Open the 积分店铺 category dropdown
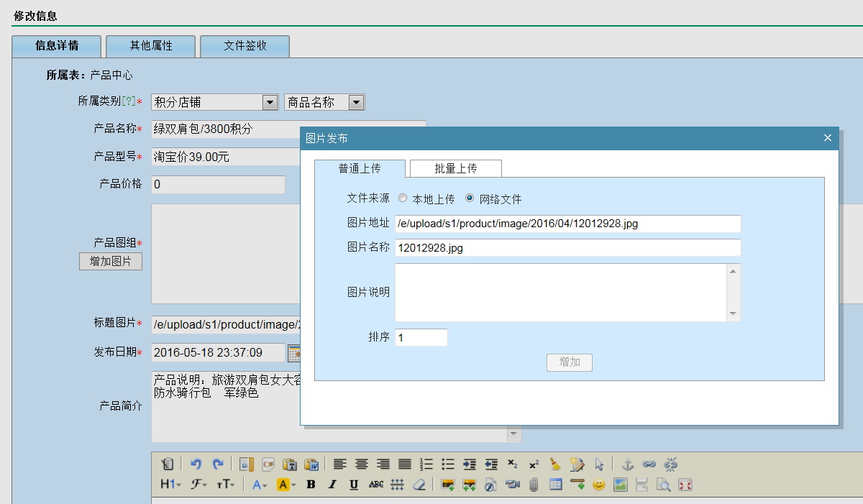Screen dimensions: 863x504 (x=270, y=103)
